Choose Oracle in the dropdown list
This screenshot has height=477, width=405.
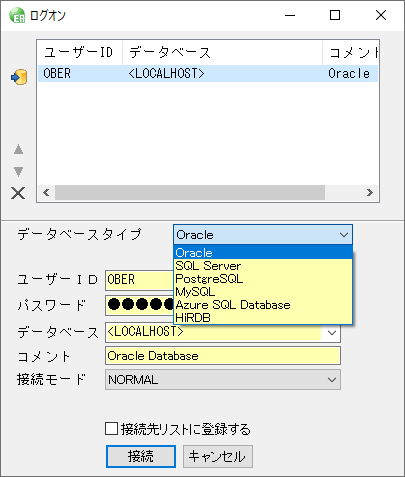263,253
